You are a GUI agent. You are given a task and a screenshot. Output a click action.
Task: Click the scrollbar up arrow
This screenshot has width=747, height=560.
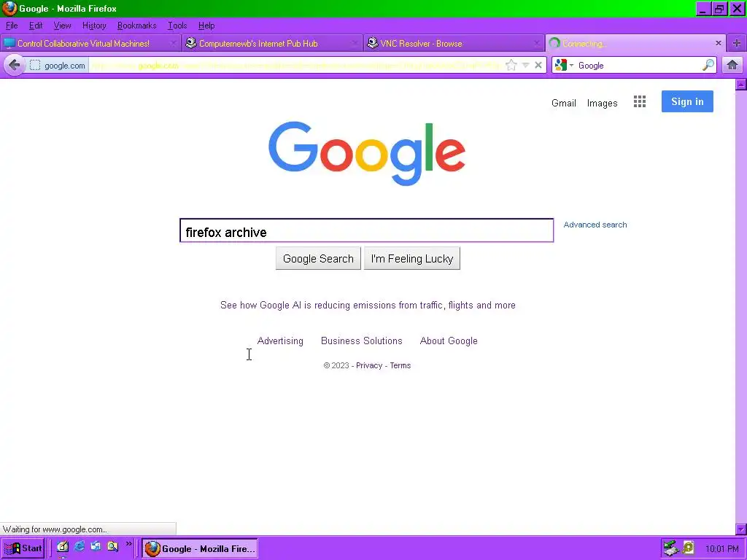click(741, 85)
